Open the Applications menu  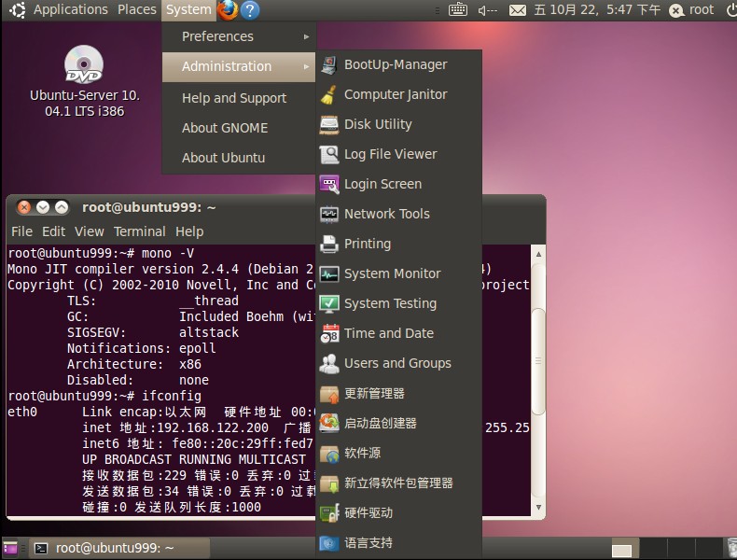(x=71, y=9)
